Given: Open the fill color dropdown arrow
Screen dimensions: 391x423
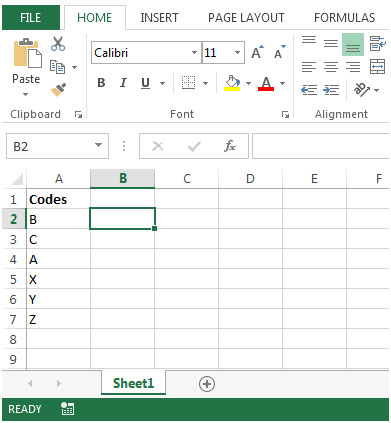Looking at the screenshot, I should pos(248,83).
